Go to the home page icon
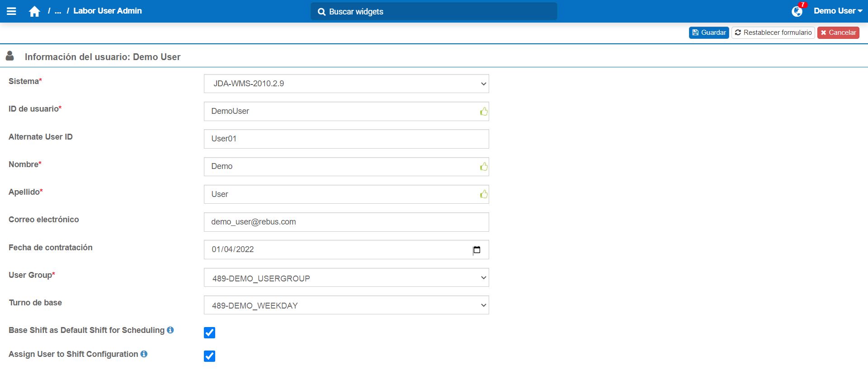 click(x=34, y=11)
